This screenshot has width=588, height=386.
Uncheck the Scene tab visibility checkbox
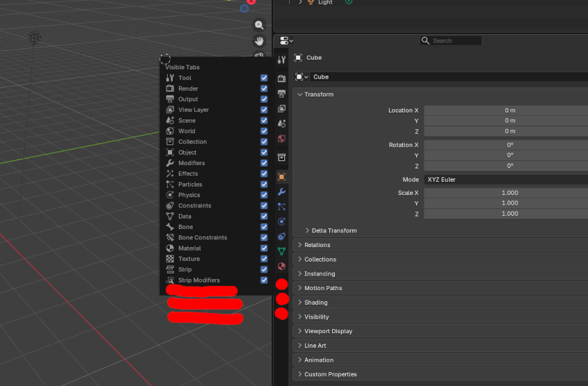264,120
